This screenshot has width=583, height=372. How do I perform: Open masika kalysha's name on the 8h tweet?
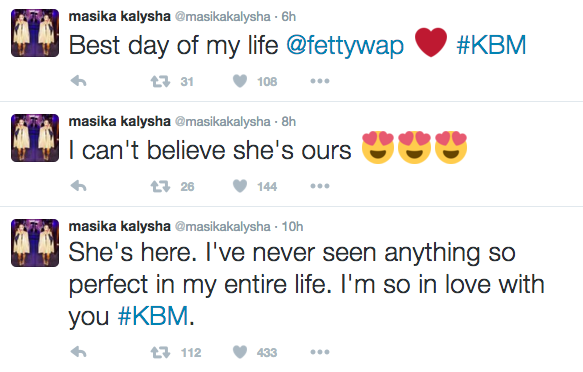pos(119,121)
